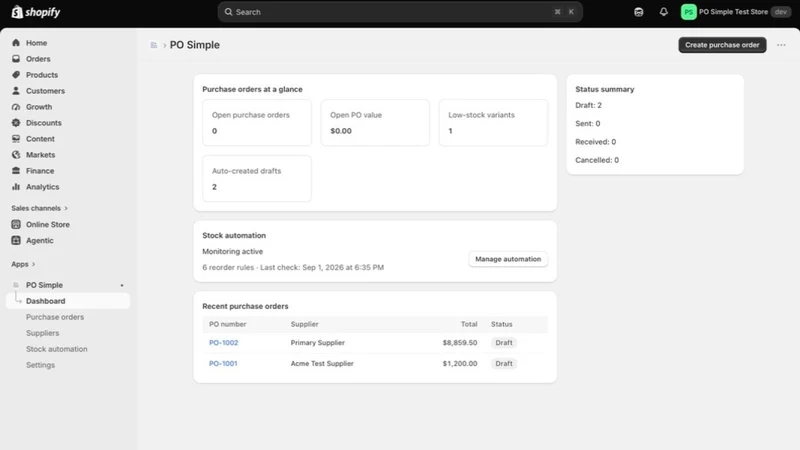Image resolution: width=800 pixels, height=450 pixels.
Task: Click Sent: 0 in Status summary
Action: point(587,123)
